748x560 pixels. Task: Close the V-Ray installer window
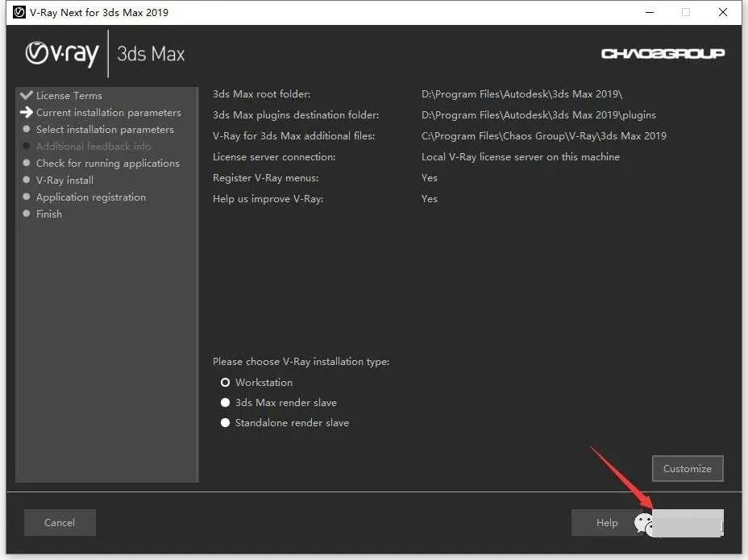pyautogui.click(x=723, y=12)
